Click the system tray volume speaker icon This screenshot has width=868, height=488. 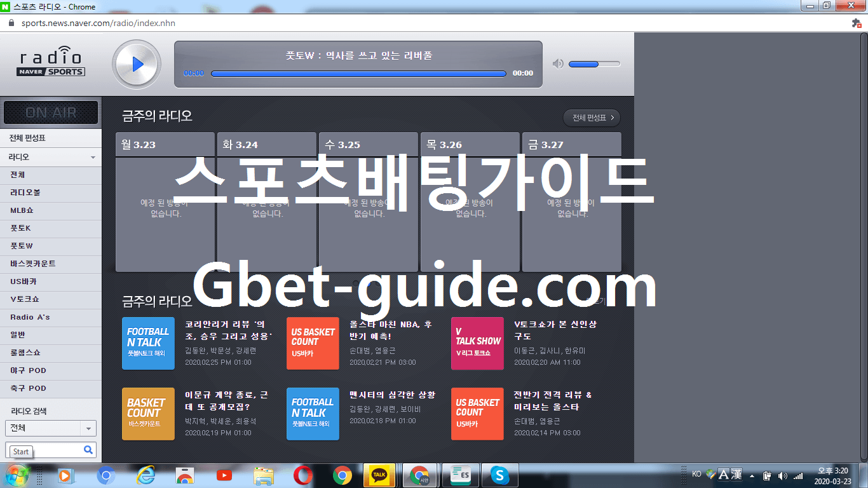pyautogui.click(x=782, y=475)
